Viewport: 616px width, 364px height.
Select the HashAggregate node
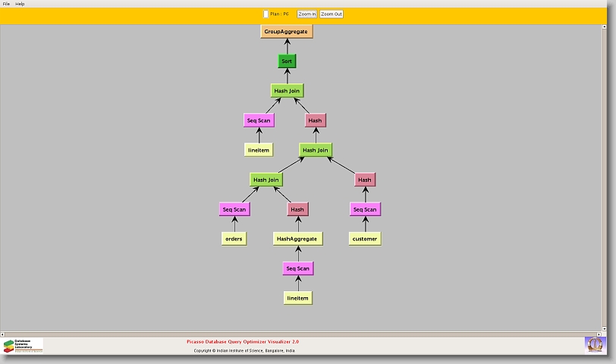[x=297, y=239]
